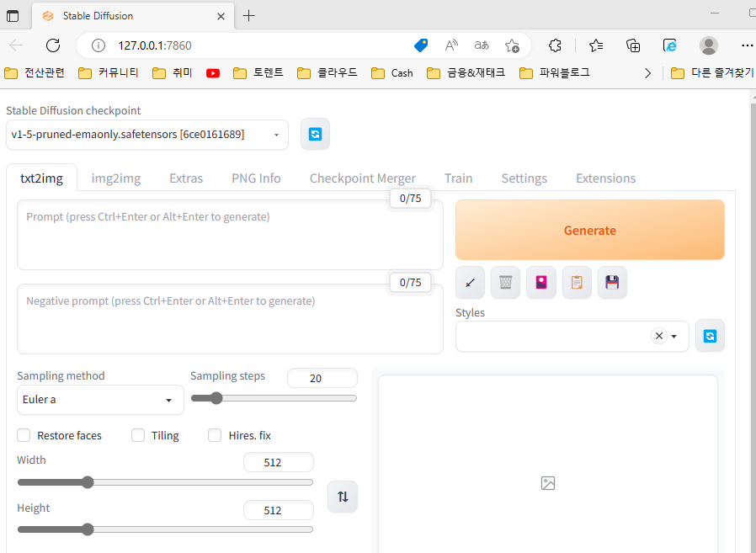756x553 pixels.
Task: Open the Extensions tab
Action: point(605,178)
